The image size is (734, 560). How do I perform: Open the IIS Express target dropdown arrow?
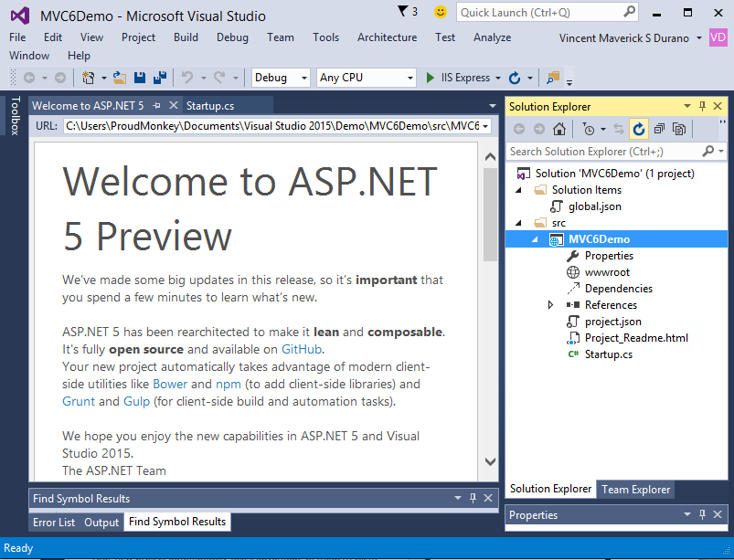tap(497, 78)
